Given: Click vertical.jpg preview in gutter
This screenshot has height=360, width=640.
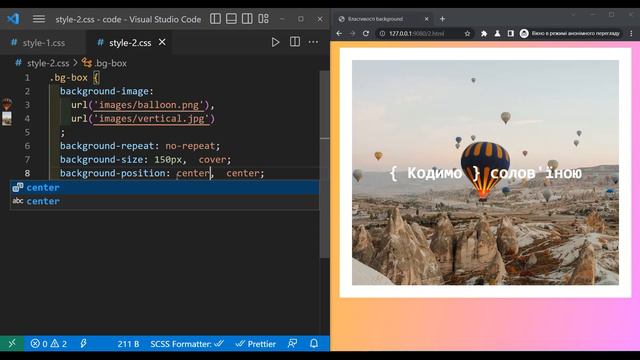Looking at the screenshot, I should (7, 118).
